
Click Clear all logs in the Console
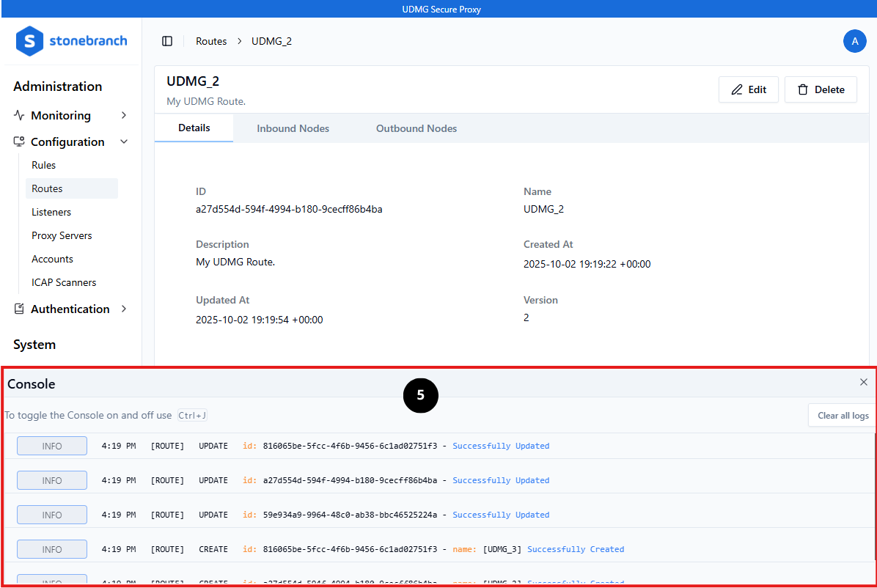[x=842, y=414]
